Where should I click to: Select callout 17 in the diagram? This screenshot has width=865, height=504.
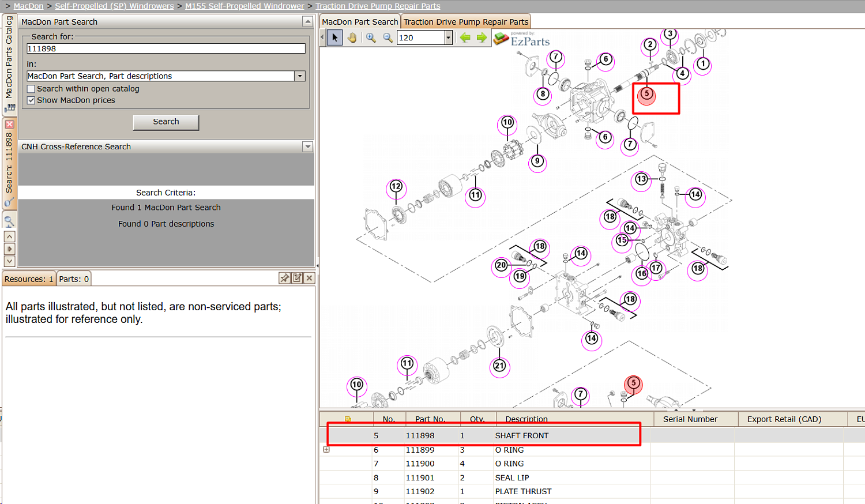656,268
